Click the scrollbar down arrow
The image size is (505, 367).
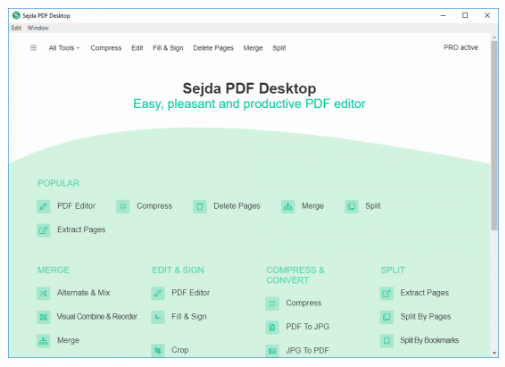click(x=494, y=353)
